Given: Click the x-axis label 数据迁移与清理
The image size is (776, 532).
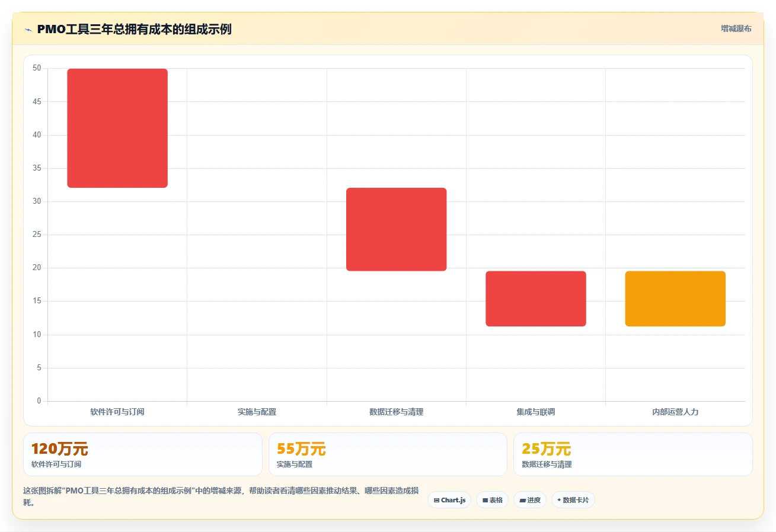Looking at the screenshot, I should tap(397, 412).
